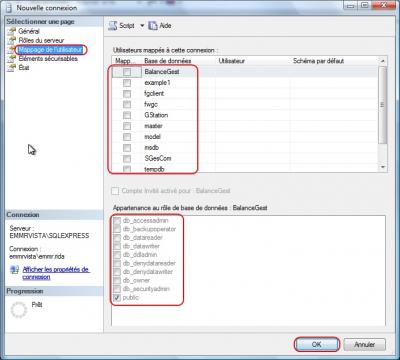Click the OK button
The width and height of the screenshot is (400, 360).
316,344
